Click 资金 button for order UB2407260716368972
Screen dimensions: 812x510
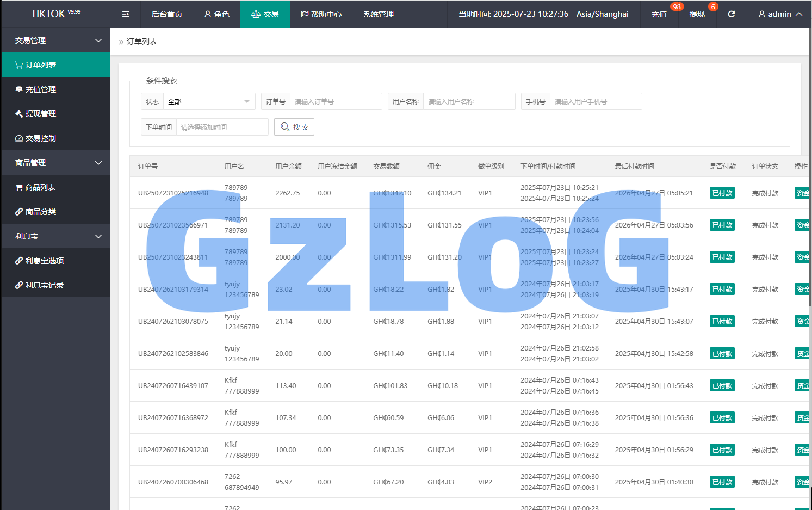[802, 417]
